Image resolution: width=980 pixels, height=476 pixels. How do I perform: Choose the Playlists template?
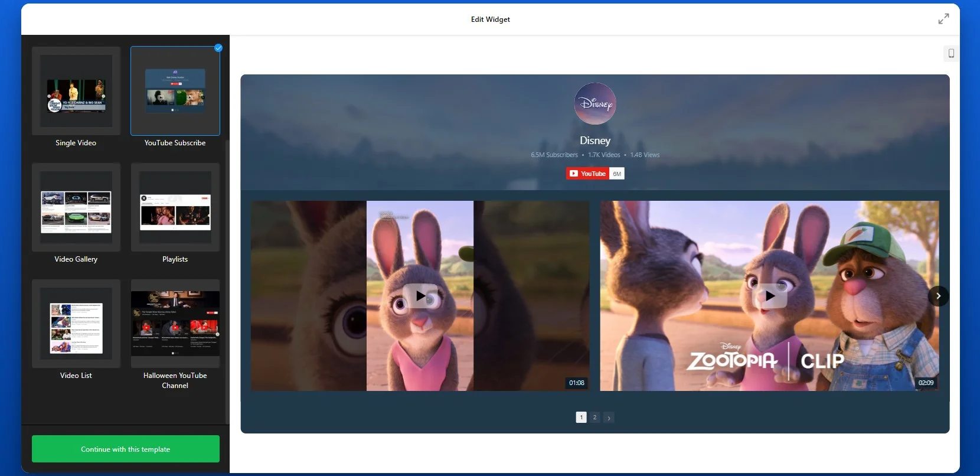(175, 208)
